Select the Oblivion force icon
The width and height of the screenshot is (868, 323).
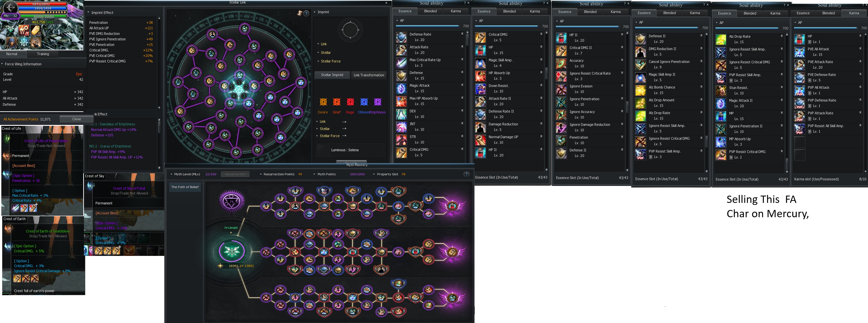pos(364,102)
